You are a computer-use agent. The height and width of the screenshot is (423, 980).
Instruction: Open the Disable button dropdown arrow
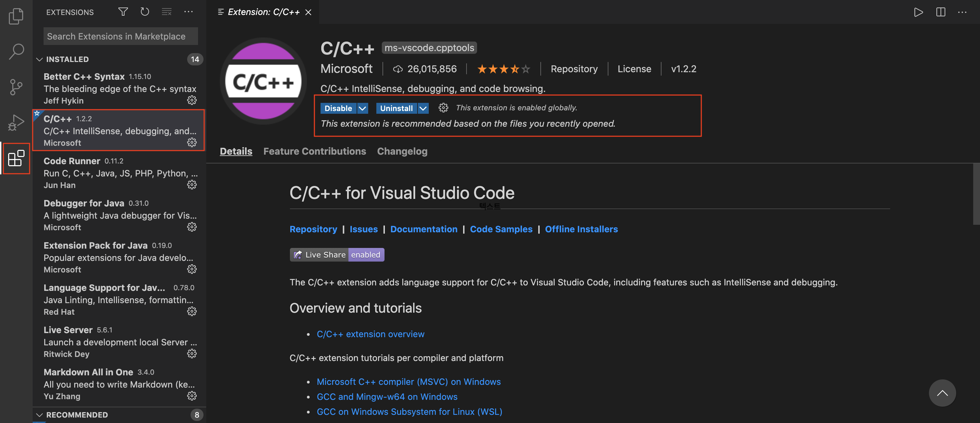pos(362,108)
